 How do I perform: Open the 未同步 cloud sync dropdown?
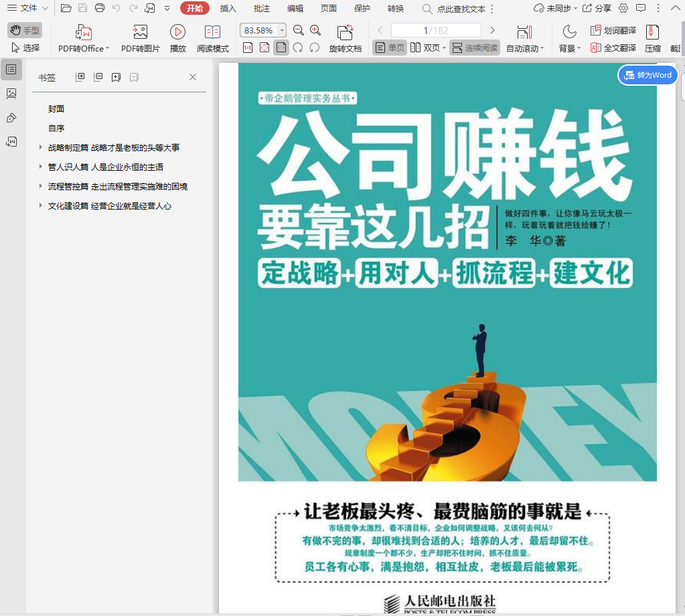tap(555, 8)
